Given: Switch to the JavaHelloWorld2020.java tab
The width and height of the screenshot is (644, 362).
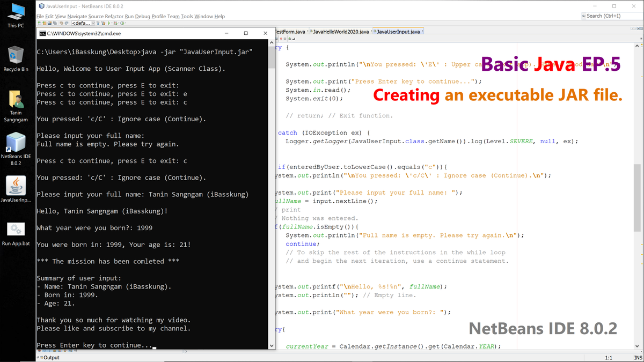Looking at the screenshot, I should tap(341, 32).
